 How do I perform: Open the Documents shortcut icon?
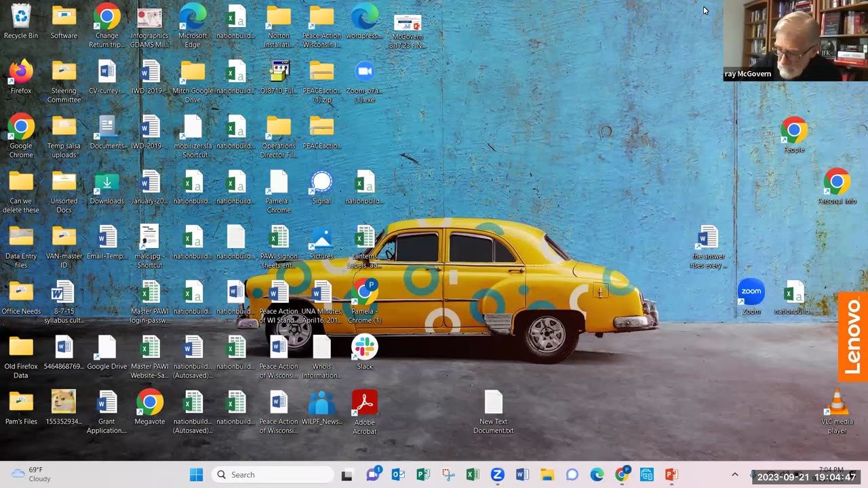(106, 131)
